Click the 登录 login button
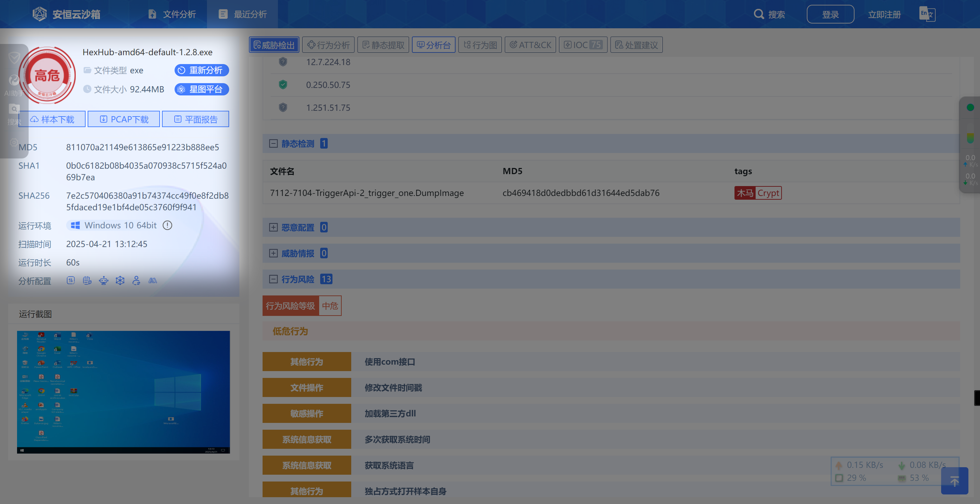 (830, 14)
